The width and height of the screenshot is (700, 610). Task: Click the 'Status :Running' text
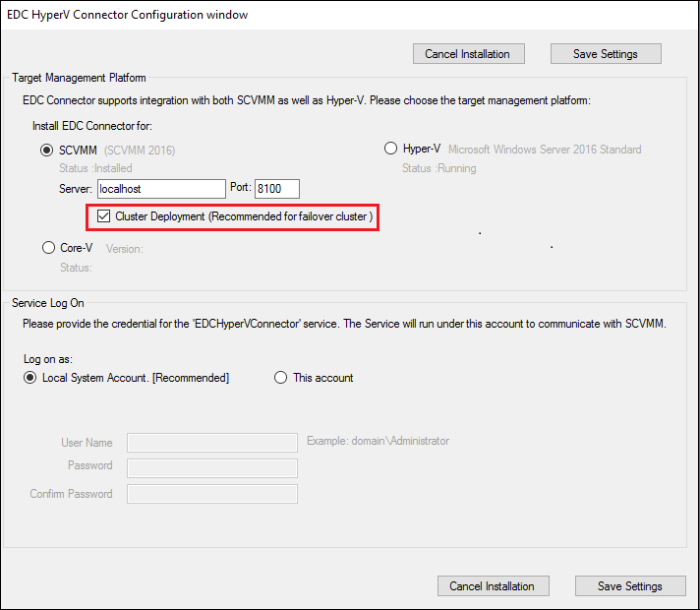point(438,168)
